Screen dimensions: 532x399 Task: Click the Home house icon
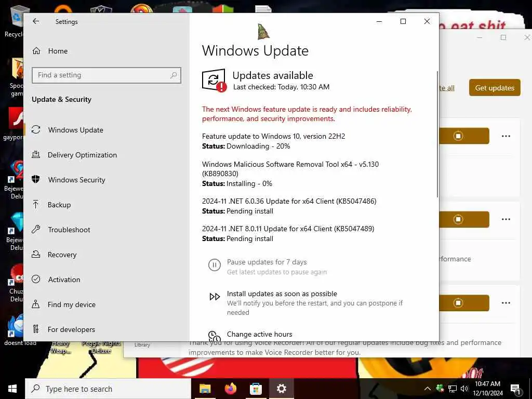(x=36, y=51)
